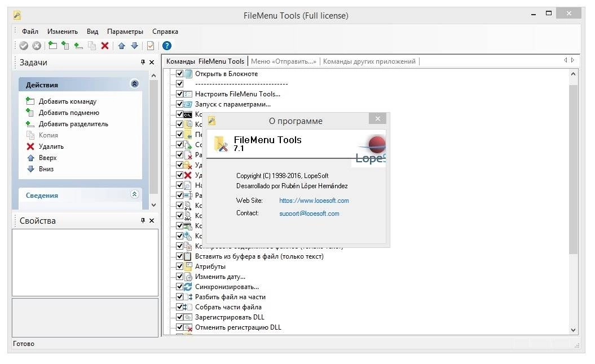The image size is (595, 364).
Task: Close the Свойства panel
Action: [x=151, y=221]
